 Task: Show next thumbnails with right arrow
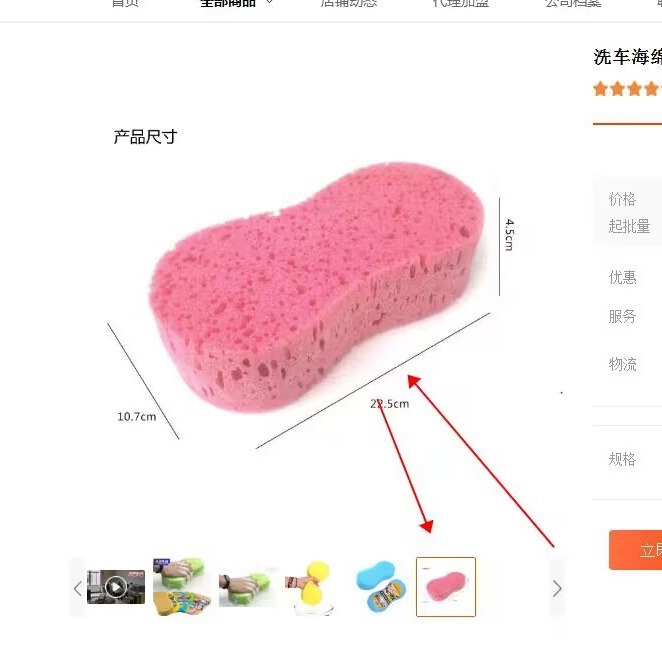pos(557,588)
